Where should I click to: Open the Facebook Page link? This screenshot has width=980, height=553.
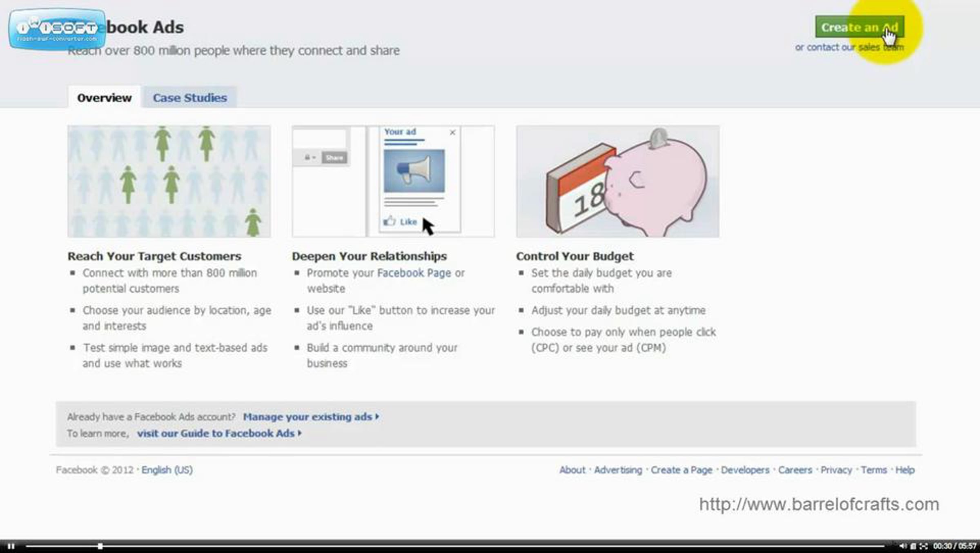[414, 273]
